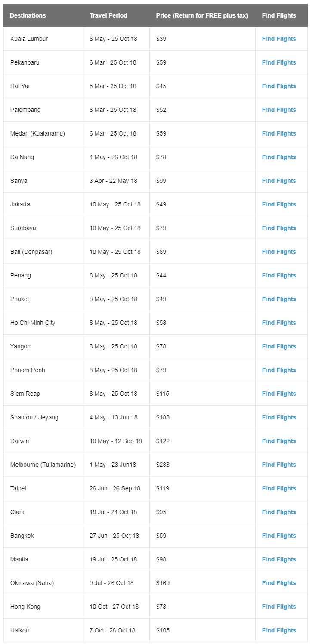Click Find Flights for Haikou

click(x=279, y=630)
